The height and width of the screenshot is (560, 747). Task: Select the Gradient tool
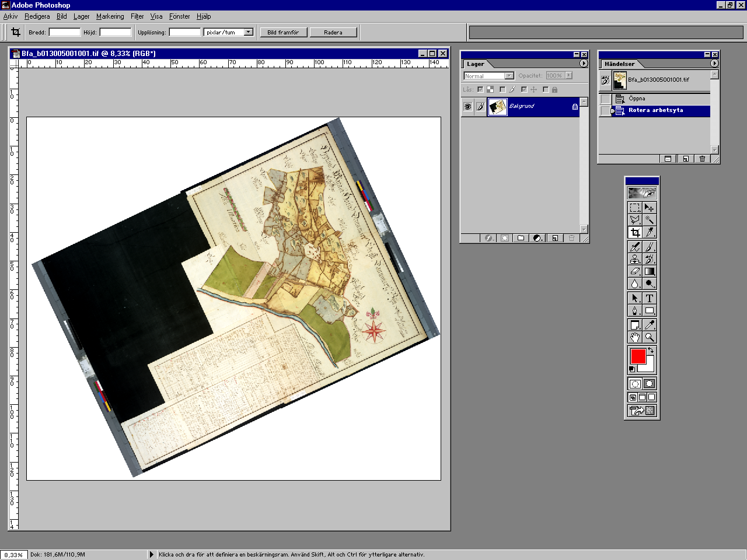[x=650, y=272]
